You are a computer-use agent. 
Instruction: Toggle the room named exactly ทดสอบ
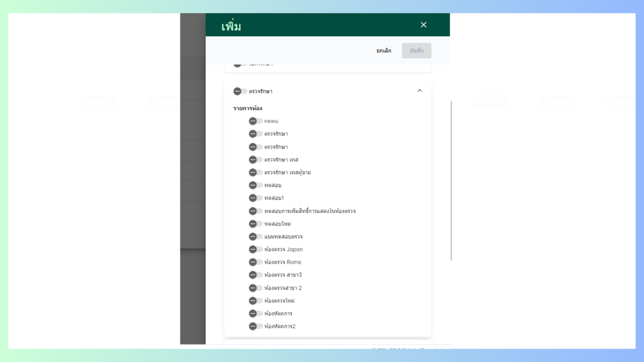click(x=255, y=185)
